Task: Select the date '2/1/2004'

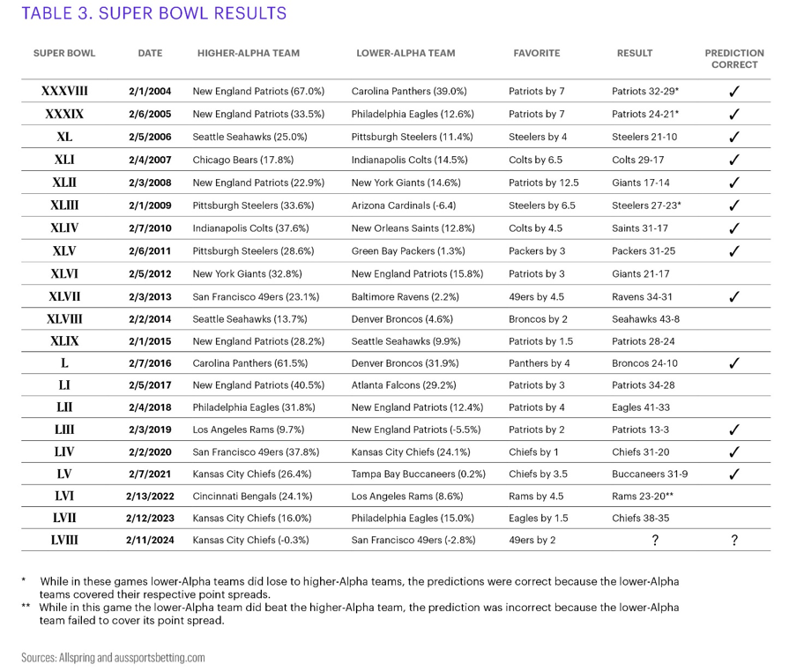Action: (x=150, y=91)
